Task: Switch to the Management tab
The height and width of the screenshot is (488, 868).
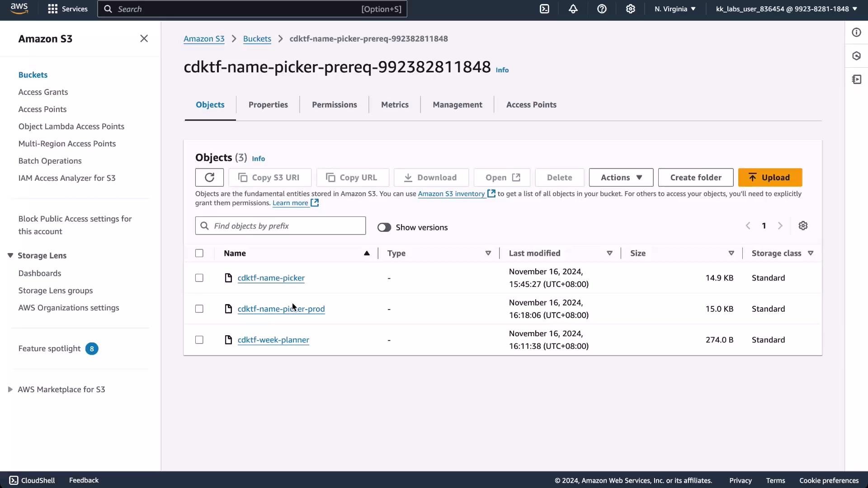Action: click(x=458, y=105)
